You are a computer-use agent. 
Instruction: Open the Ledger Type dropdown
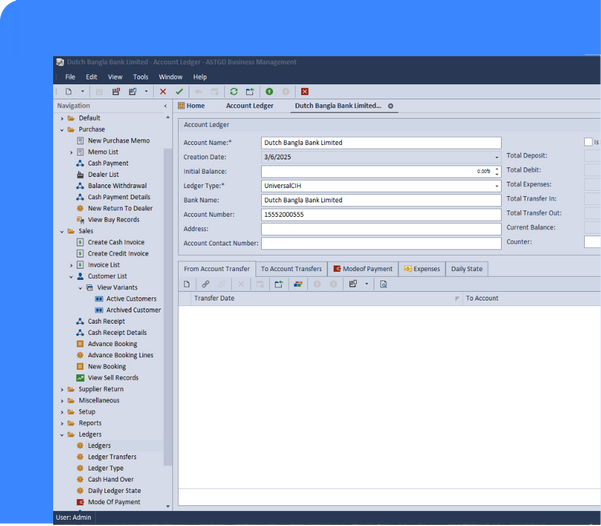point(497,186)
